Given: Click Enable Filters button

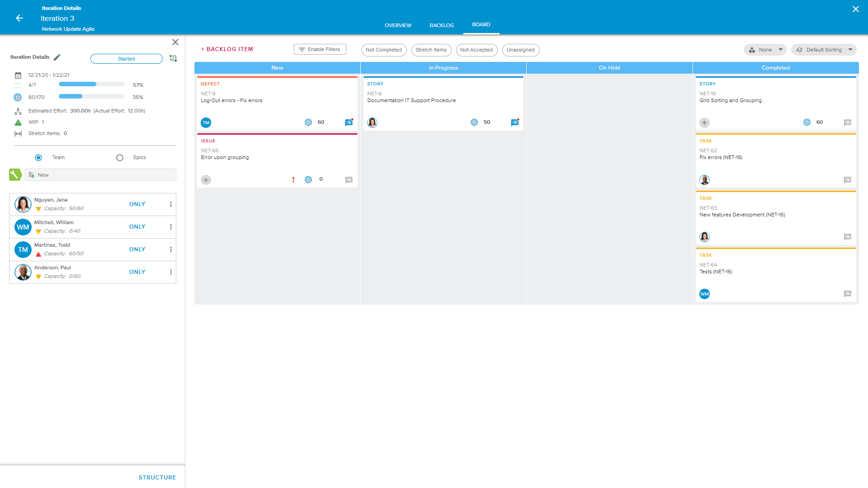Looking at the screenshot, I should 320,49.
